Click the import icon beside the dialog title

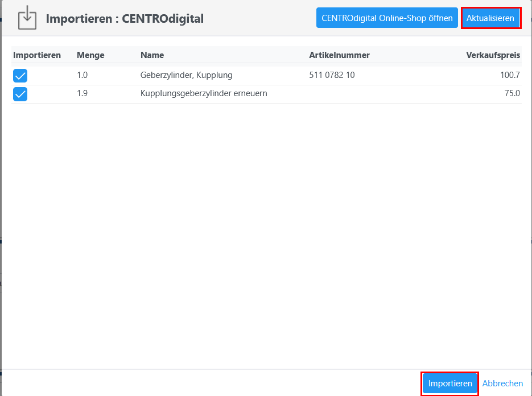[27, 18]
